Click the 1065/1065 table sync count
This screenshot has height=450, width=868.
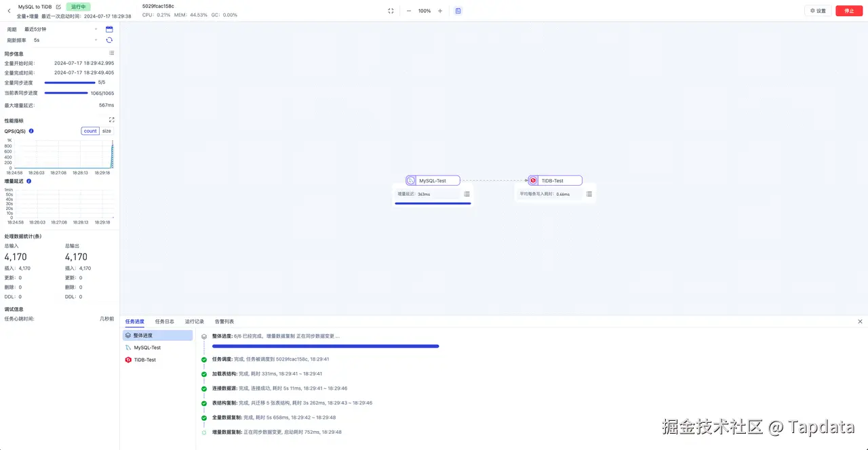102,94
